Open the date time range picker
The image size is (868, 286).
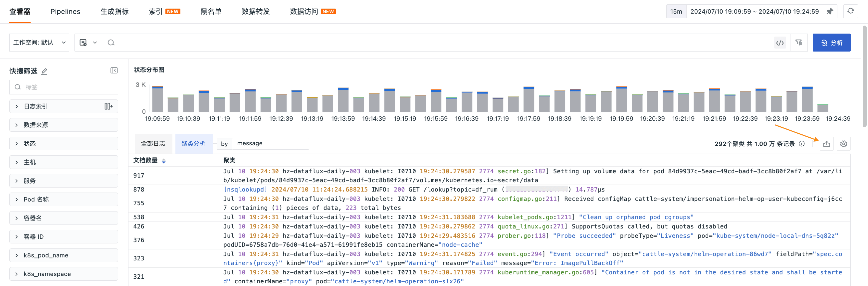click(755, 11)
